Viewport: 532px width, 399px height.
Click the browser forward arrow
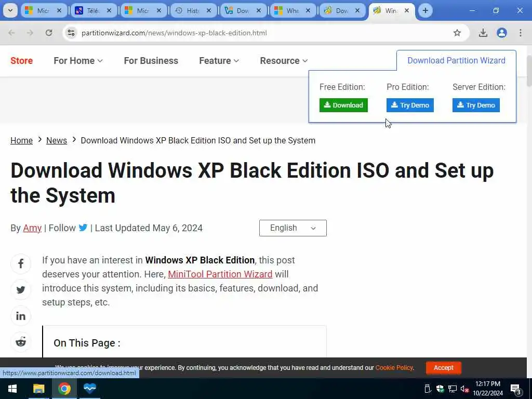(x=30, y=33)
